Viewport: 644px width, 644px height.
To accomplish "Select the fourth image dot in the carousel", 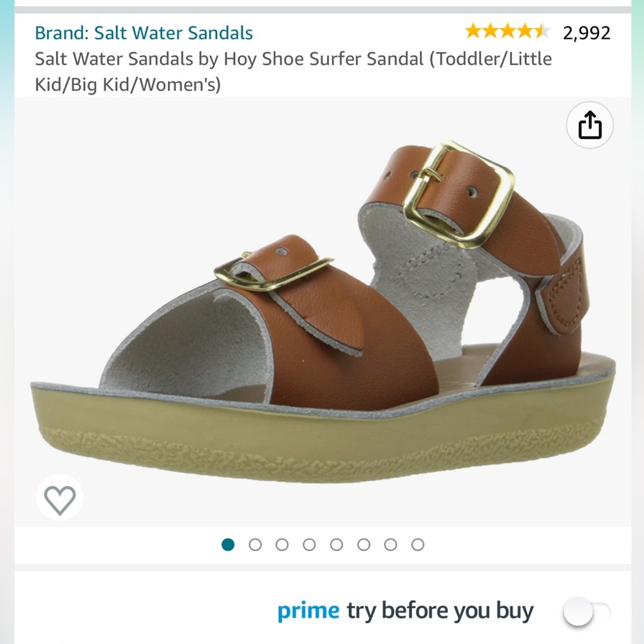I will [x=310, y=544].
